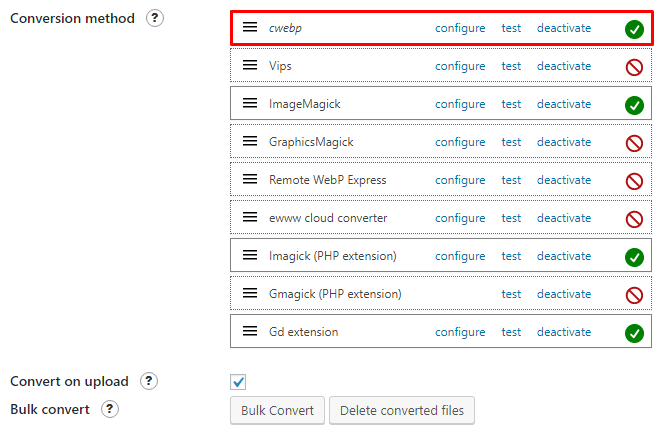Test the Vips converter
The image size is (664, 438).
[511, 67]
